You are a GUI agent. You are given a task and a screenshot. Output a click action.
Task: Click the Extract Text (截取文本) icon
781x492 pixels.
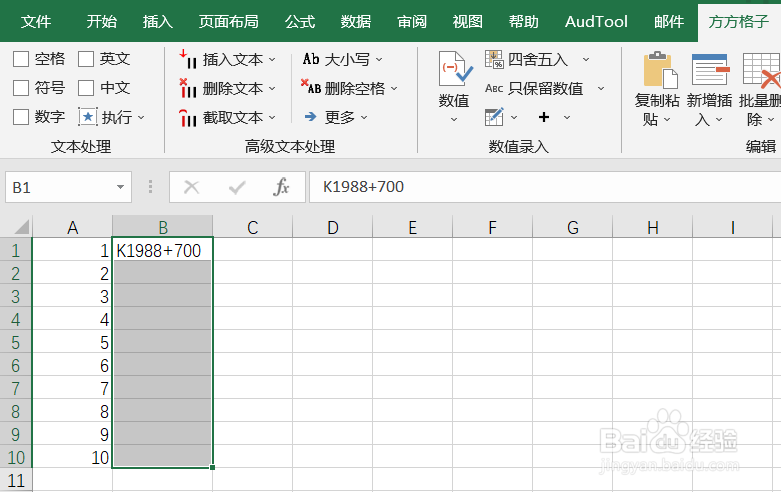click(x=188, y=118)
